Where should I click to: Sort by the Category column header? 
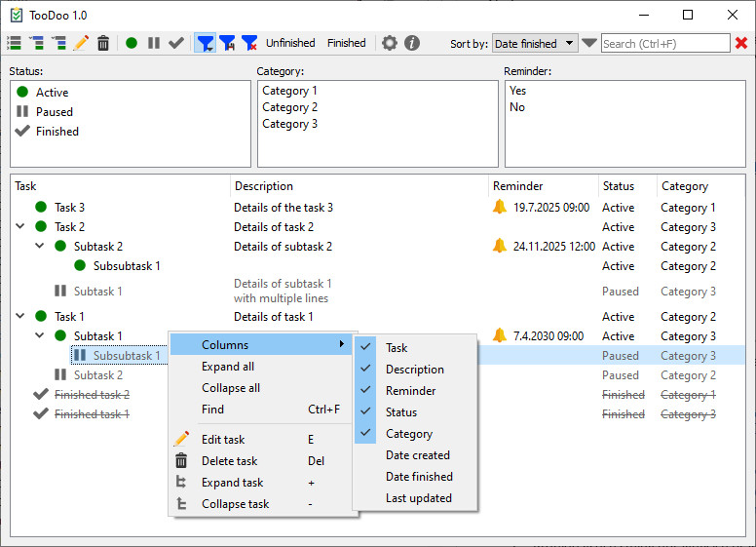tap(701, 185)
